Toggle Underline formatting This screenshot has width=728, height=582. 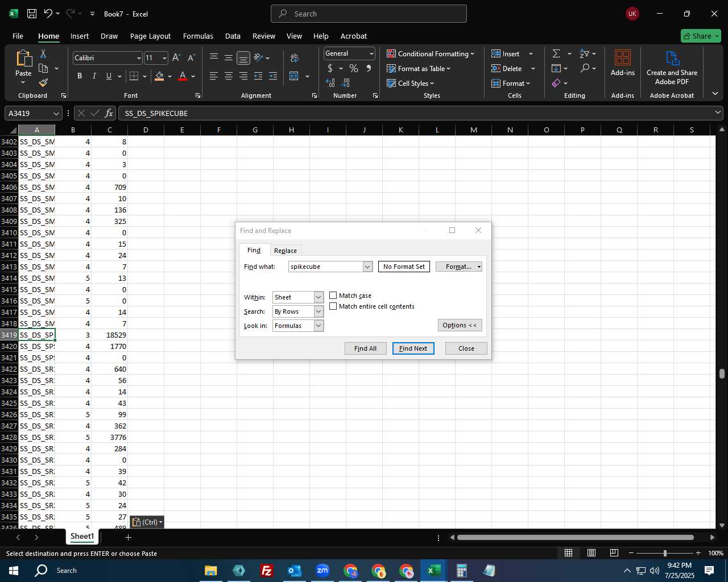click(109, 76)
